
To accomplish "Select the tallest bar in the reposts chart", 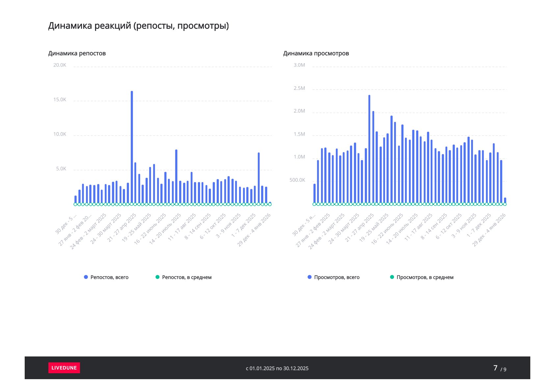I will 132,148.
